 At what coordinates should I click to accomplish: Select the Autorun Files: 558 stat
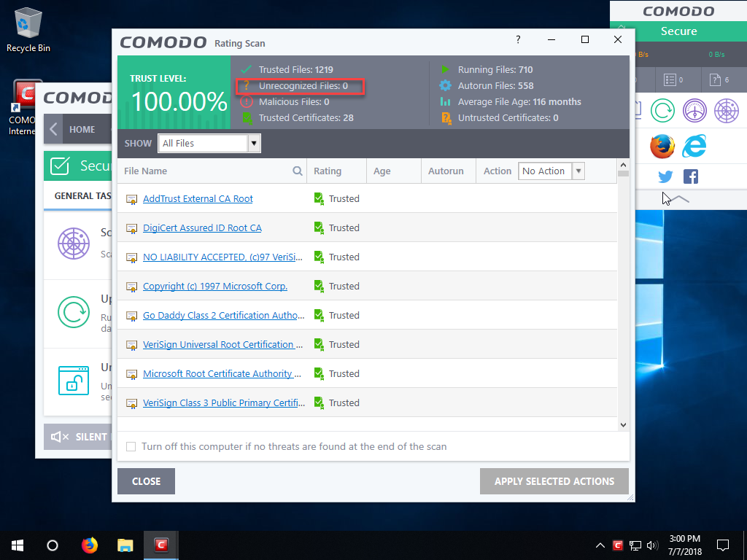coord(495,86)
